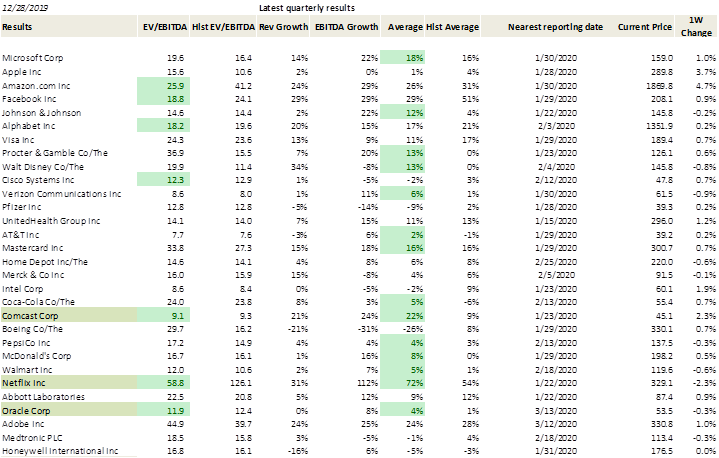Click the Intel Corp company name
Screen dimensions: 719x458
pos(22,289)
